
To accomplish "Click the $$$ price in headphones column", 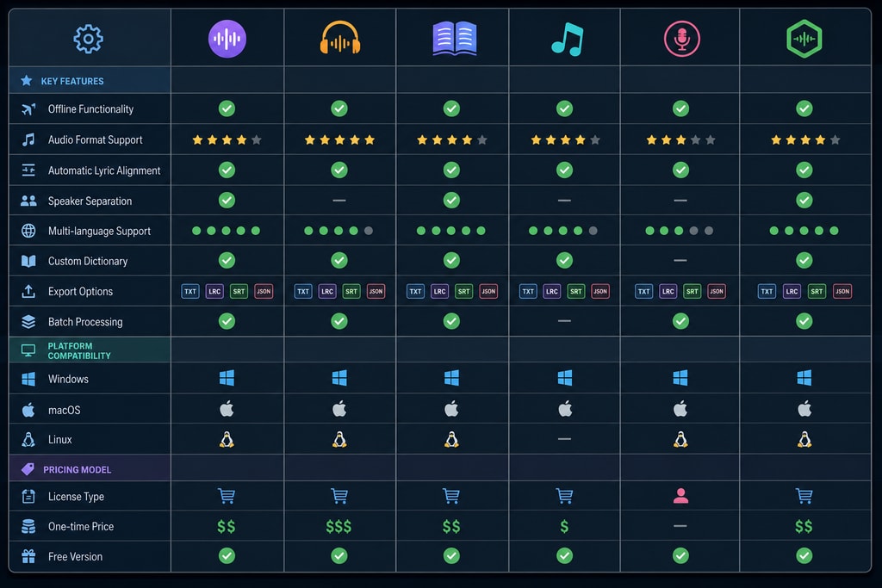I will click(339, 526).
